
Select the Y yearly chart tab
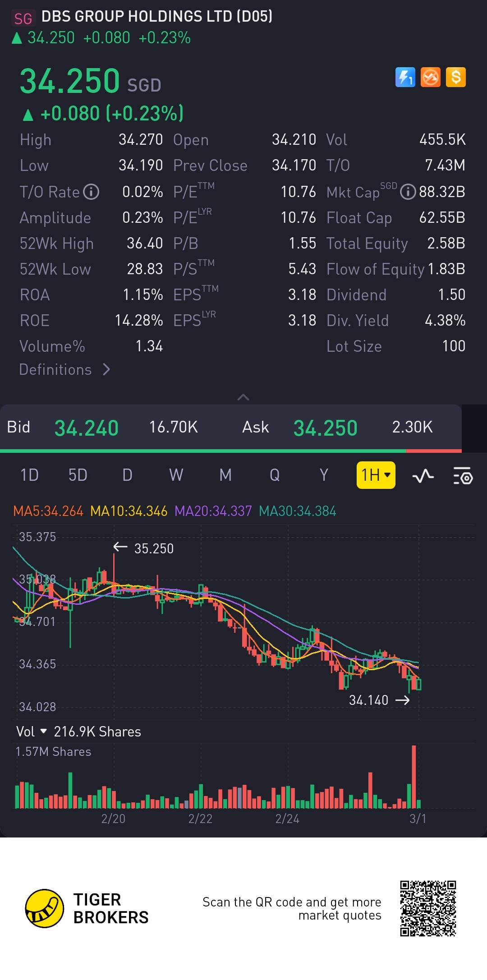(324, 475)
